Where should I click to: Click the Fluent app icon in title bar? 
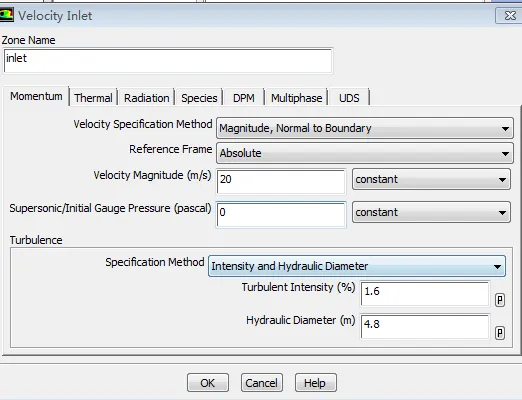(6, 15)
